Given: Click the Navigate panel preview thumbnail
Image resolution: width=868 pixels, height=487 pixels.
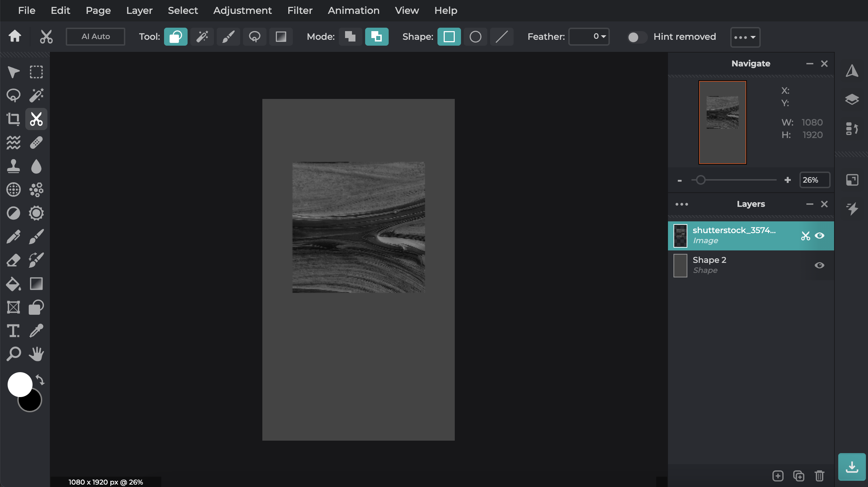Looking at the screenshot, I should click(723, 122).
